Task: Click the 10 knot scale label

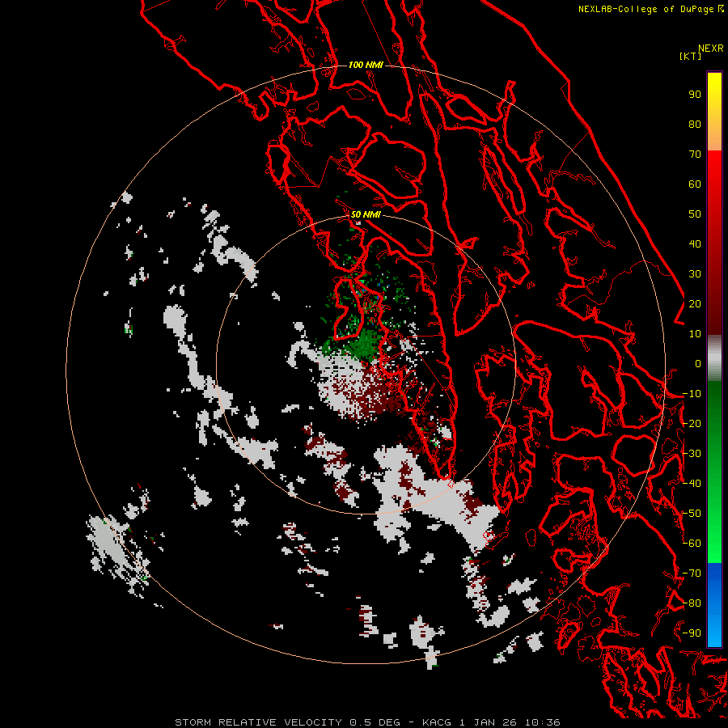Action: click(x=695, y=334)
